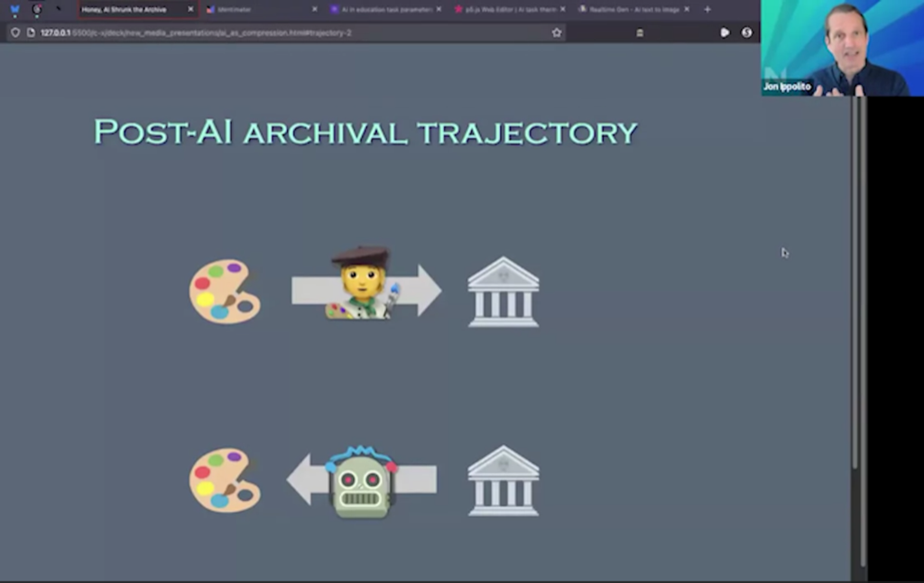
Task: Open a new browser tab with plus
Action: tap(707, 9)
